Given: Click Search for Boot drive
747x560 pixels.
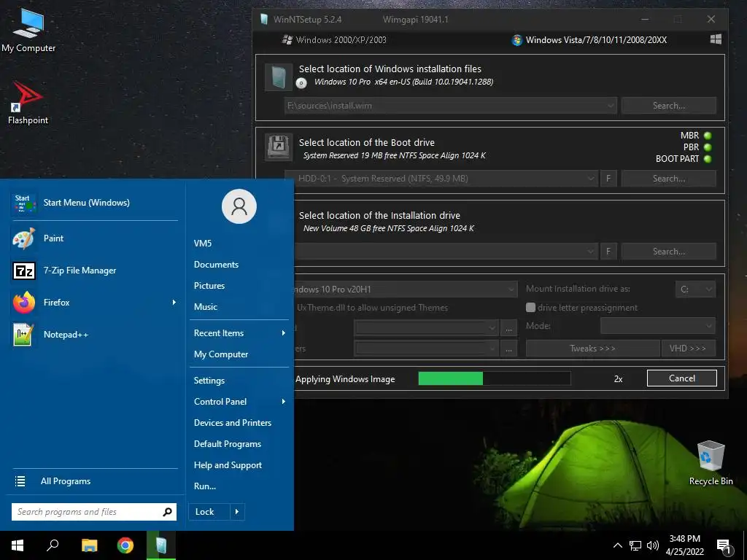Looking at the screenshot, I should 669,179.
